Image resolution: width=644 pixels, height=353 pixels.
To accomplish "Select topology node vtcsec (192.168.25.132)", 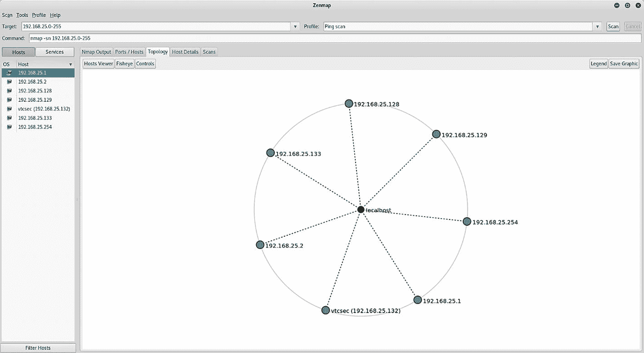I will click(x=325, y=310).
